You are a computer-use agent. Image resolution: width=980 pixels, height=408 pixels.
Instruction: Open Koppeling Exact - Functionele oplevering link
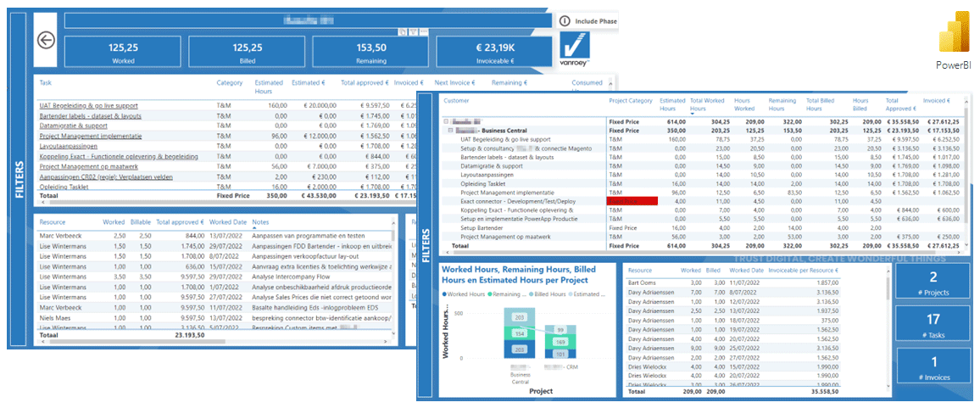pos(119,156)
